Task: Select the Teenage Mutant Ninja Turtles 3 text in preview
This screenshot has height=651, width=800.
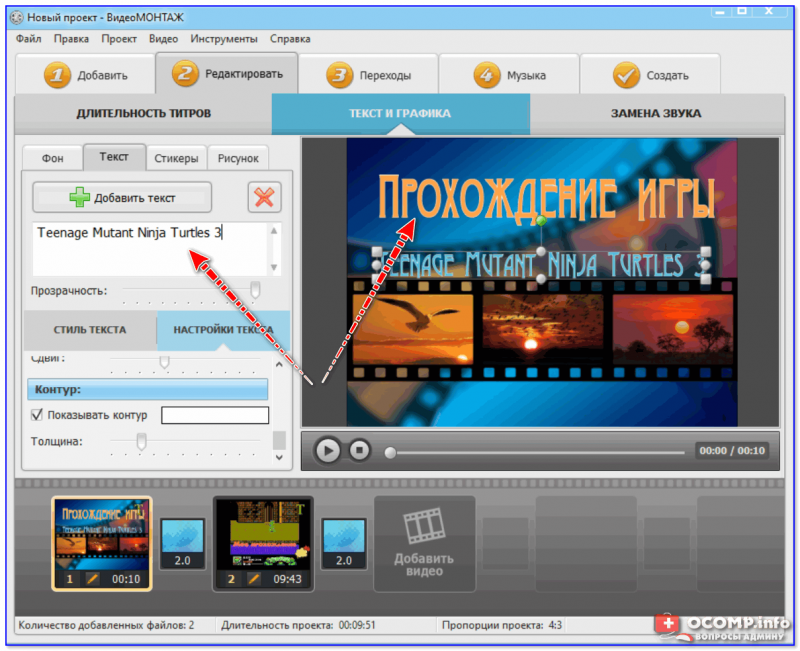Action: (x=541, y=265)
